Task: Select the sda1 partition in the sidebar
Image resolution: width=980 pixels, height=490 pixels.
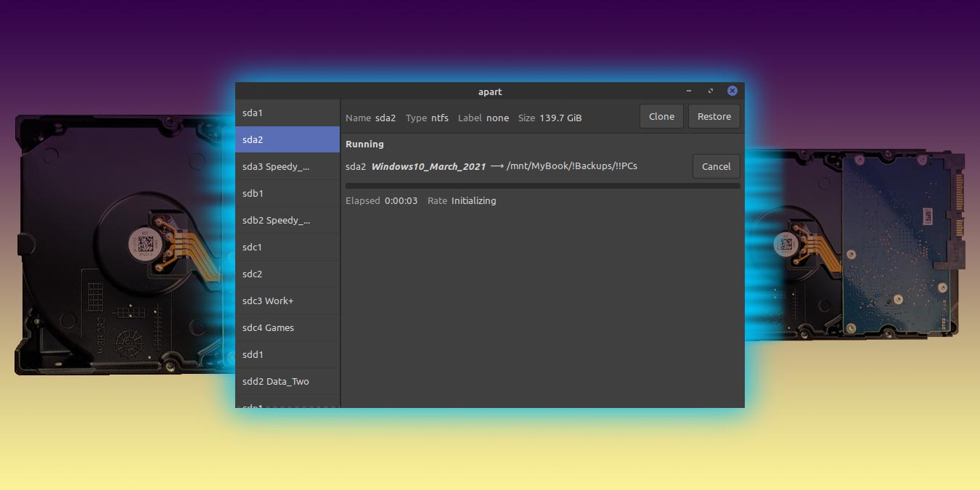Action: (287, 113)
